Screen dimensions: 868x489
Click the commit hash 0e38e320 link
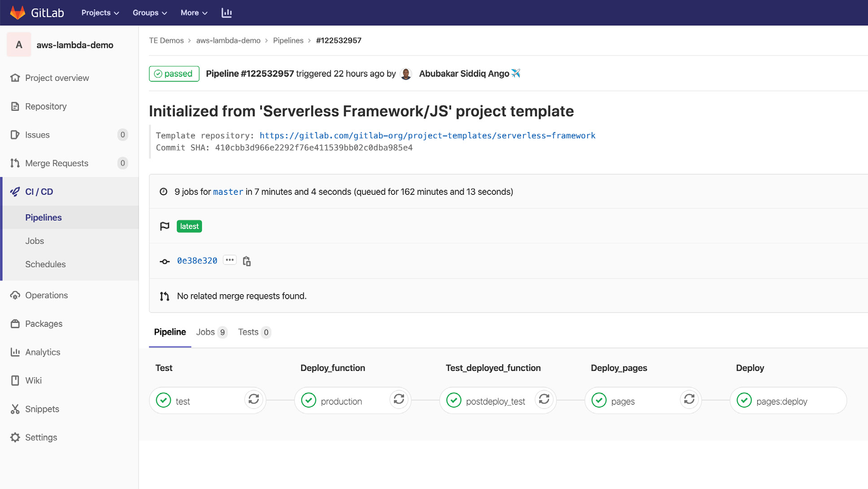[197, 261]
